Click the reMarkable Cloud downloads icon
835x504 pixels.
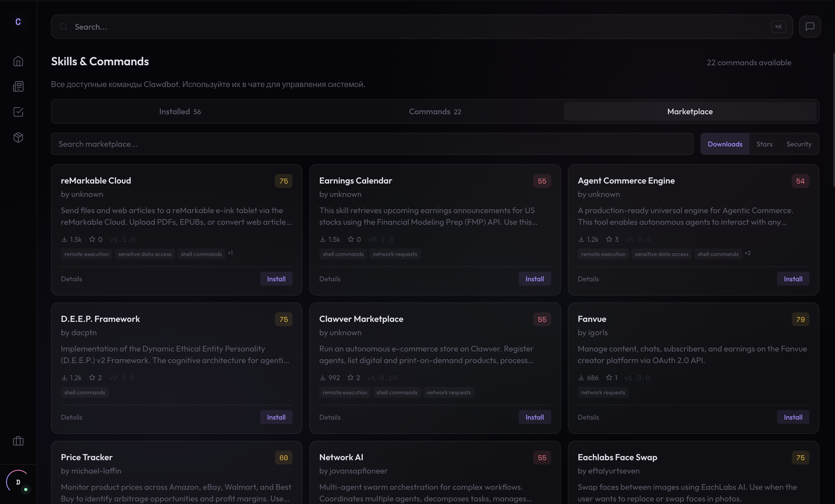(64, 239)
